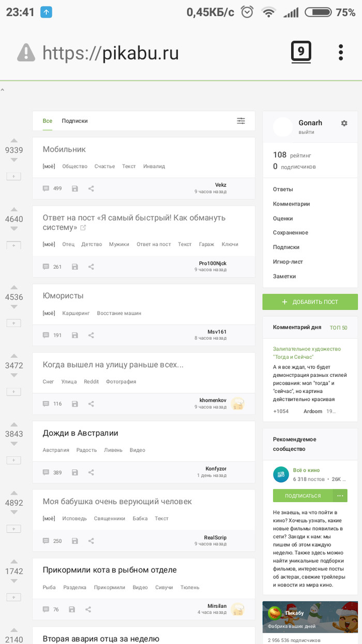Expand the plus box under the 3843 rating
Image resolution: width=362 pixels, height=644 pixels.
click(x=14, y=460)
